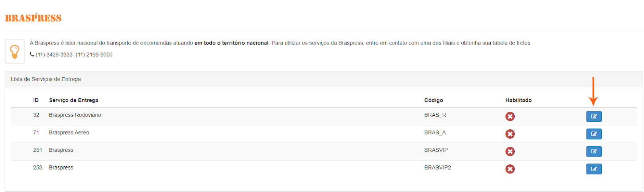Click the Braspress orange logo
This screenshot has width=644, height=192.
point(33,18)
